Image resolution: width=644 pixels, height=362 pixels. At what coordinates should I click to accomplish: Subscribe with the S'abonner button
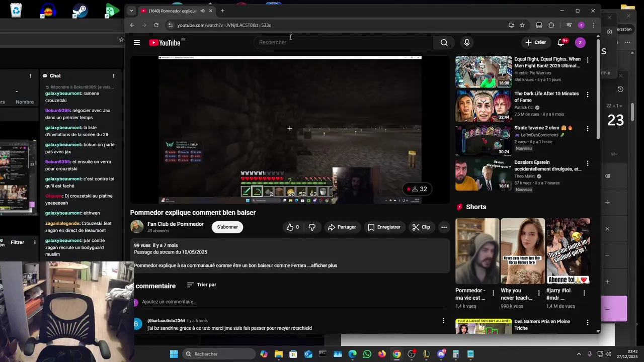(x=227, y=227)
